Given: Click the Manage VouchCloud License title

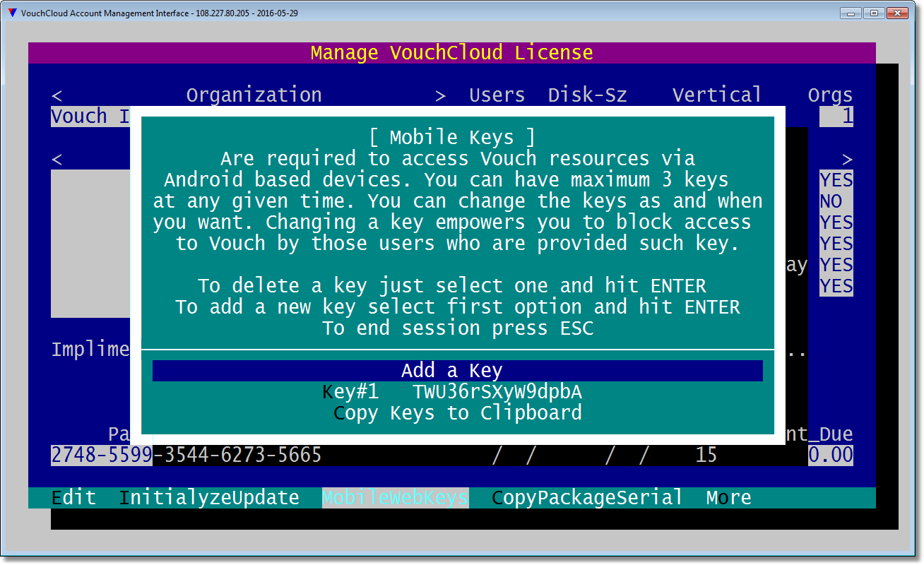Looking at the screenshot, I should (x=452, y=53).
